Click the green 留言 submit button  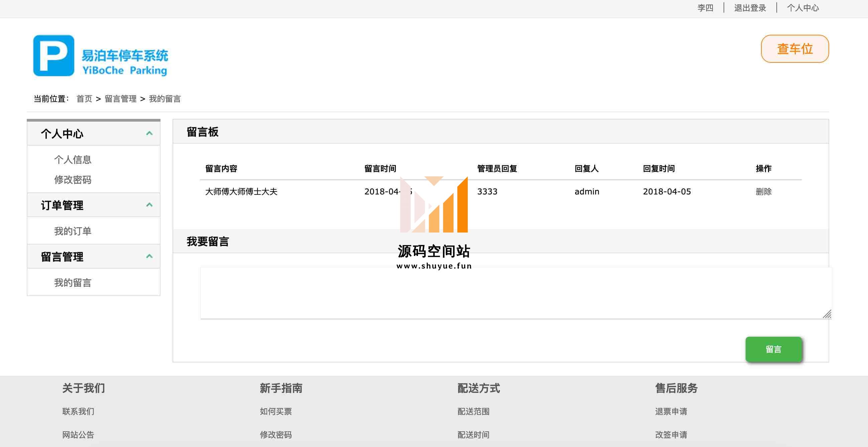coord(773,349)
